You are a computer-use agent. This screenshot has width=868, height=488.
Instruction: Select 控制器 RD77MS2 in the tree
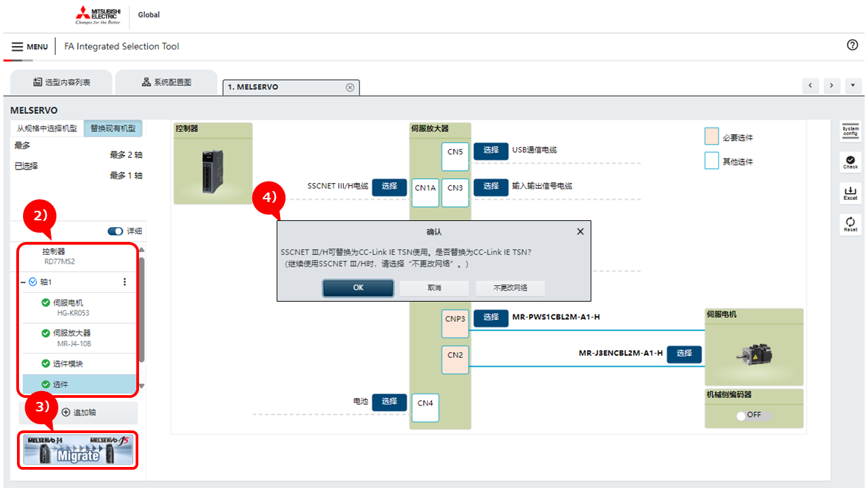tap(79, 256)
